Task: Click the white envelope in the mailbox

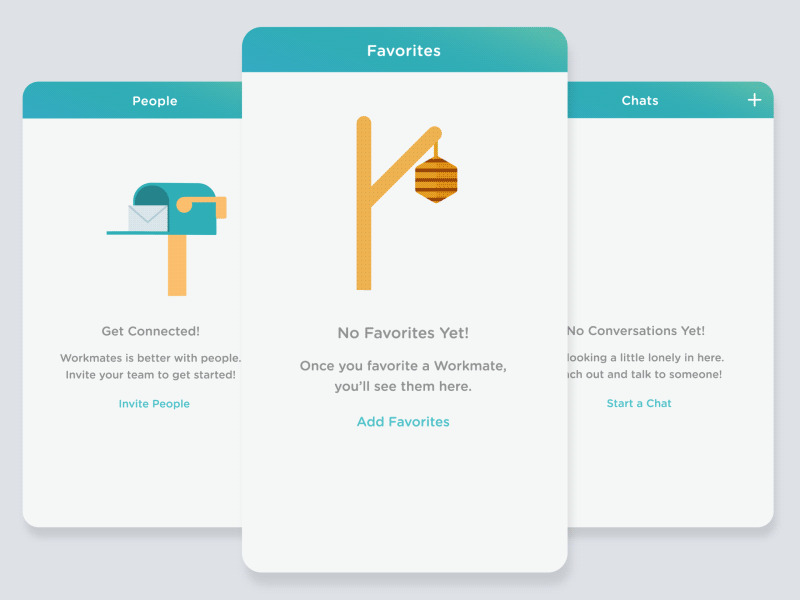Action: click(x=148, y=217)
